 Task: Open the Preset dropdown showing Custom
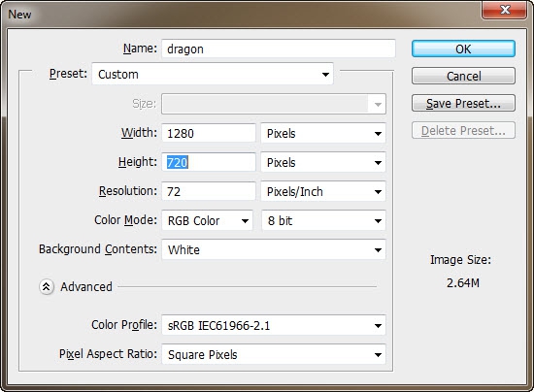(213, 74)
